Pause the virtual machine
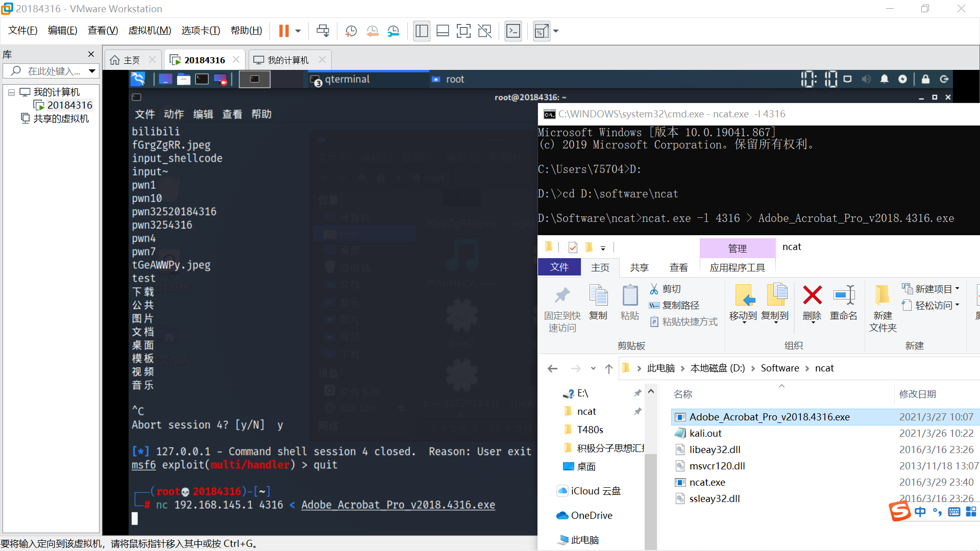Screen dimensions: 980x551 tap(284, 31)
